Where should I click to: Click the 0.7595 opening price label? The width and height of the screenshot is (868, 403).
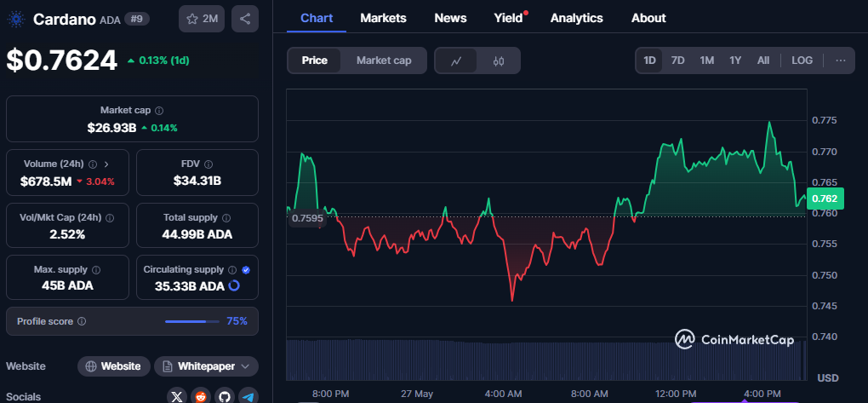click(x=307, y=218)
